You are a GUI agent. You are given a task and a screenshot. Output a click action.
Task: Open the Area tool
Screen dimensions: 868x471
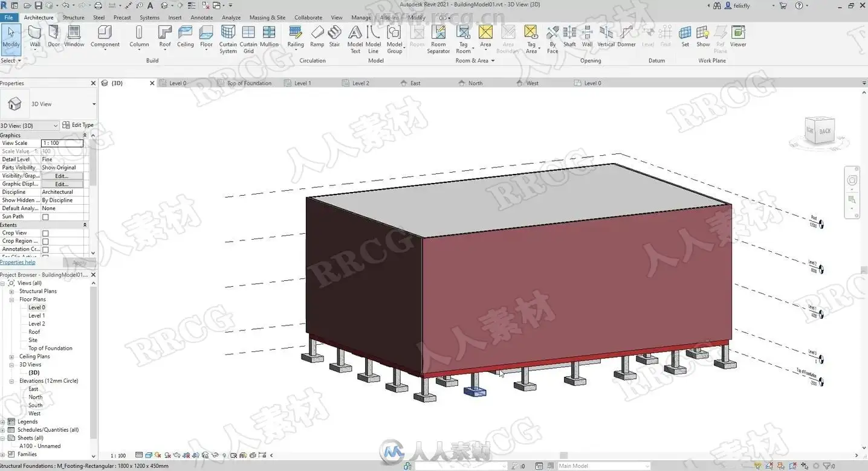pyautogui.click(x=485, y=37)
